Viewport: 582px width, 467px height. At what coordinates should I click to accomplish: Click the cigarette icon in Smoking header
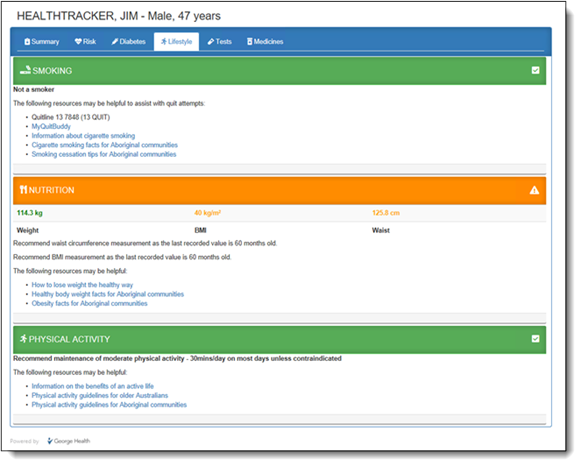tap(25, 70)
